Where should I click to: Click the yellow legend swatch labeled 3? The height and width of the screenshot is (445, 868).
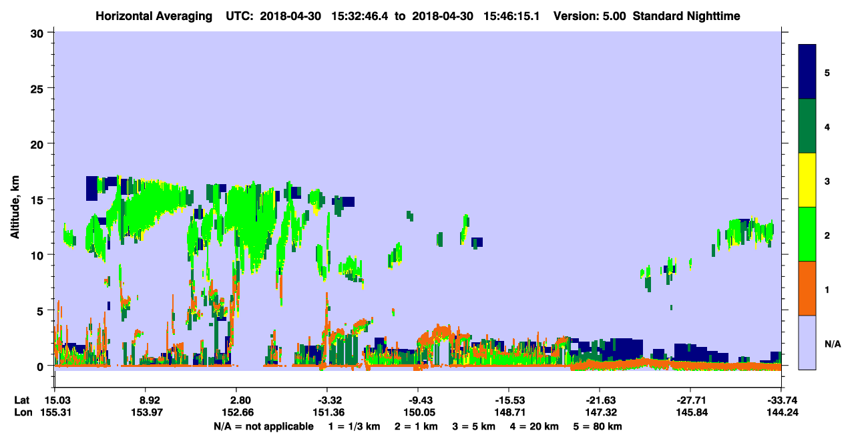(x=807, y=180)
